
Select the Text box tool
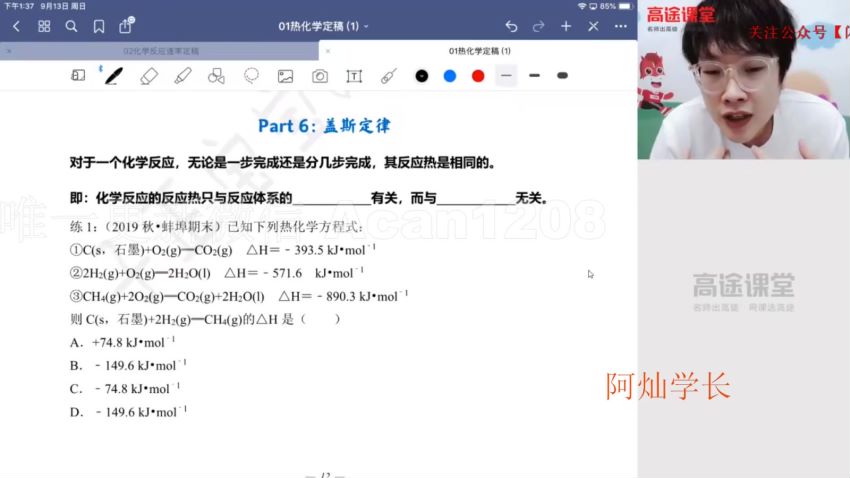coord(354,75)
